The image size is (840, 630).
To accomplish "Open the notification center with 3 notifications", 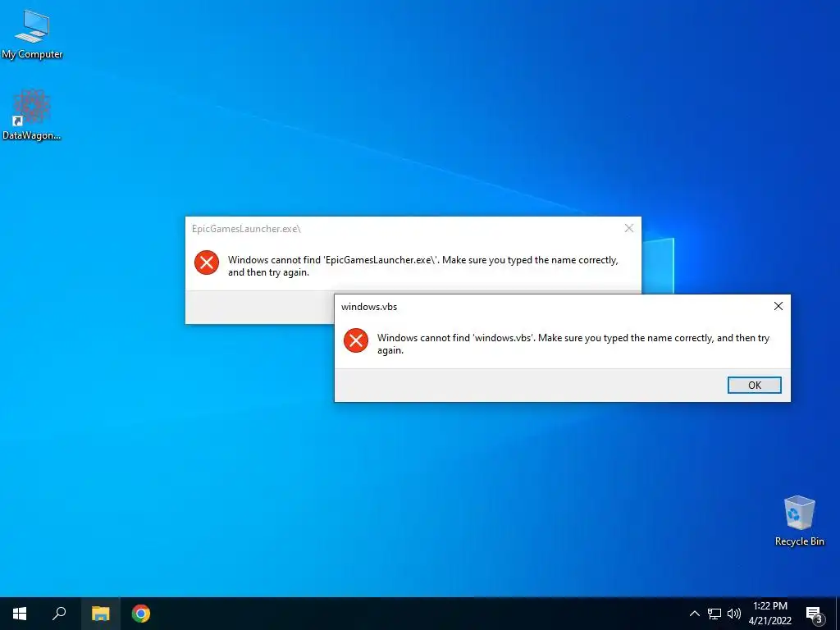I will coord(815,614).
